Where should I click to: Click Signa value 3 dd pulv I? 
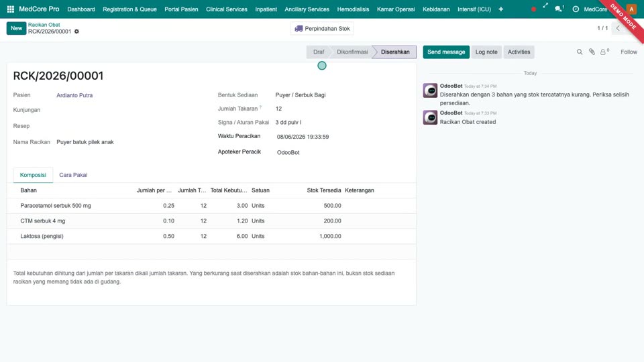pos(288,122)
